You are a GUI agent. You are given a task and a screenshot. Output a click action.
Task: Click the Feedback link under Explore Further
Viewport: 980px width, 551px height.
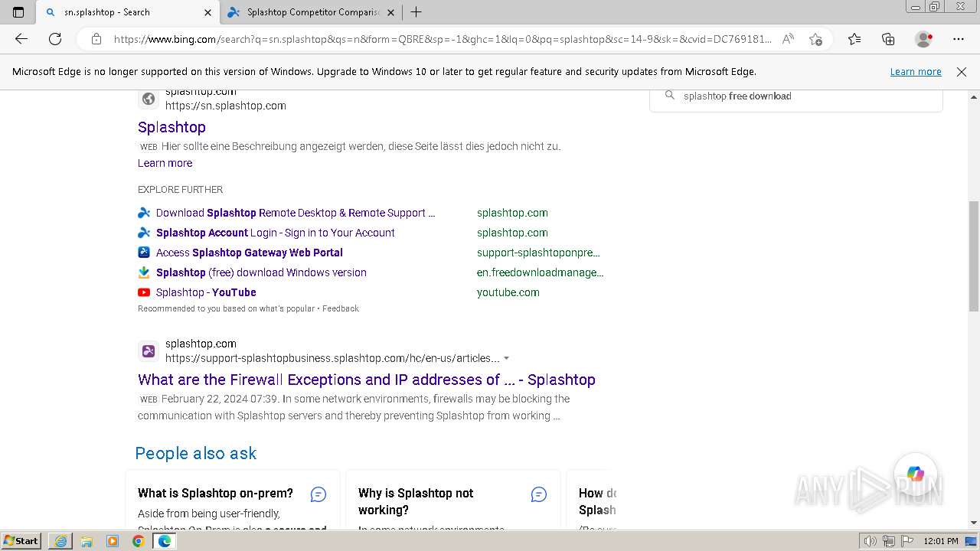341,308
